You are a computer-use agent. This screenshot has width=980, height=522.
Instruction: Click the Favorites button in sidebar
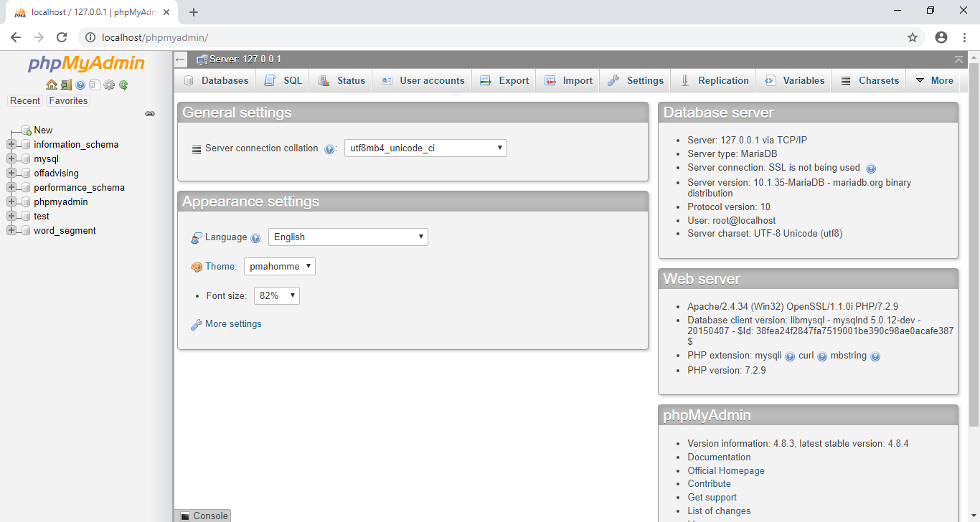coord(68,101)
